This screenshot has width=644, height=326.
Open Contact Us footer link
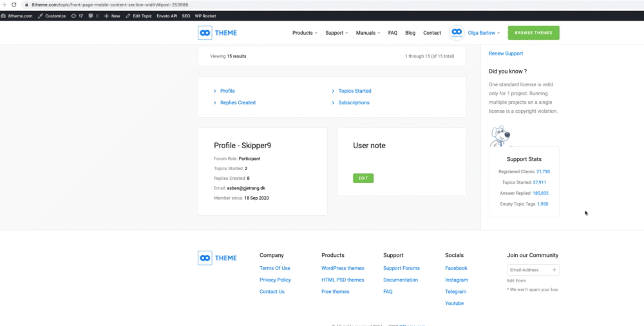[x=272, y=291]
